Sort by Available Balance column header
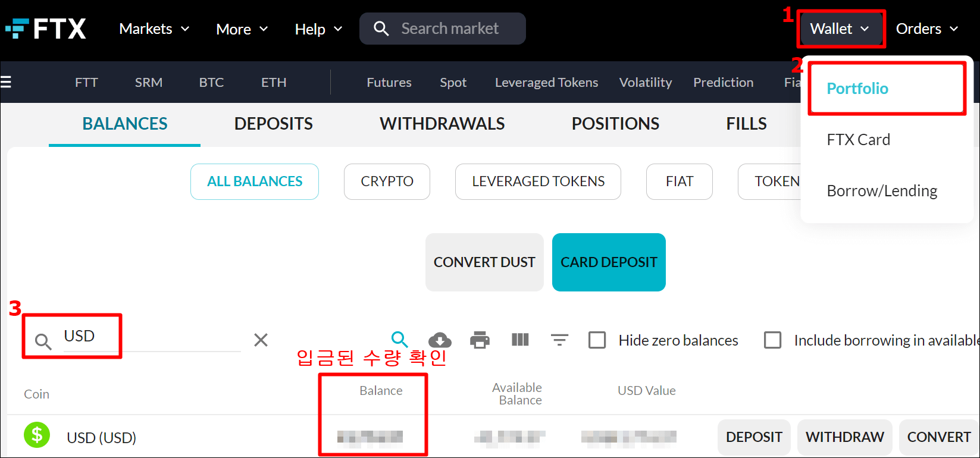 (x=517, y=394)
